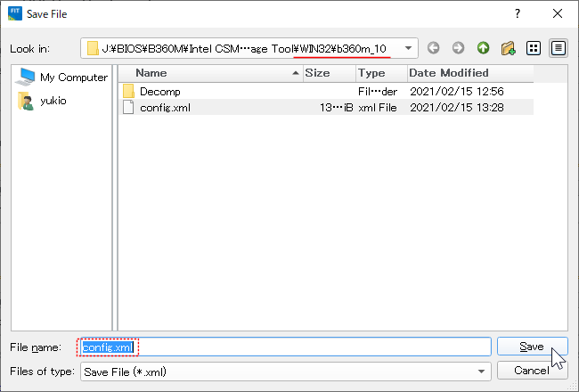579x392 pixels.
Task: Open the Files of type dropdown
Action: click(x=482, y=371)
